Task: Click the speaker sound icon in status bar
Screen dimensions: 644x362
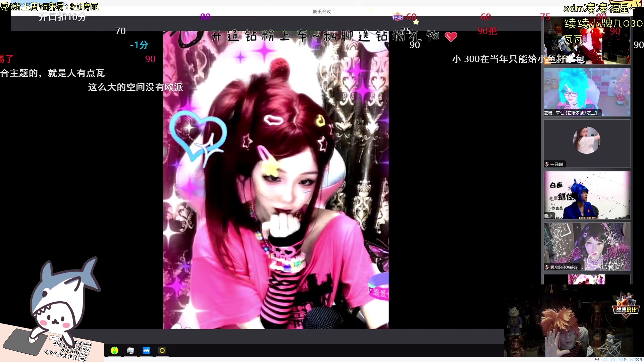Action: coord(605,360)
